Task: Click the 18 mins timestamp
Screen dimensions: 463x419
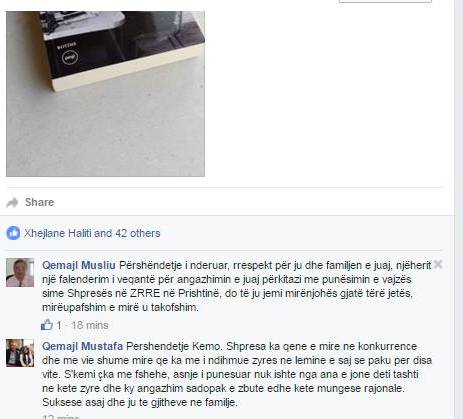Action: 90,325
